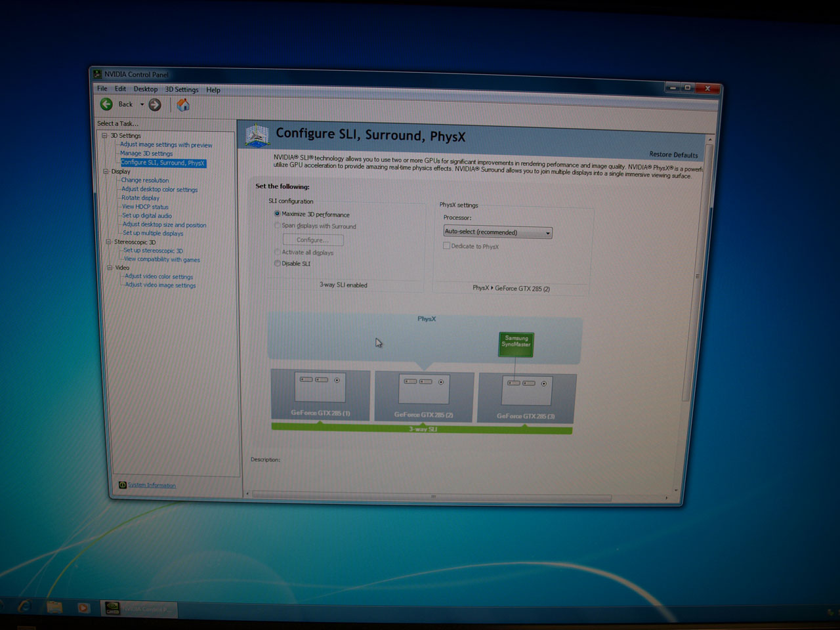Enable the Dedicate to PhysX checkbox
This screenshot has height=630, width=840.
click(x=446, y=245)
